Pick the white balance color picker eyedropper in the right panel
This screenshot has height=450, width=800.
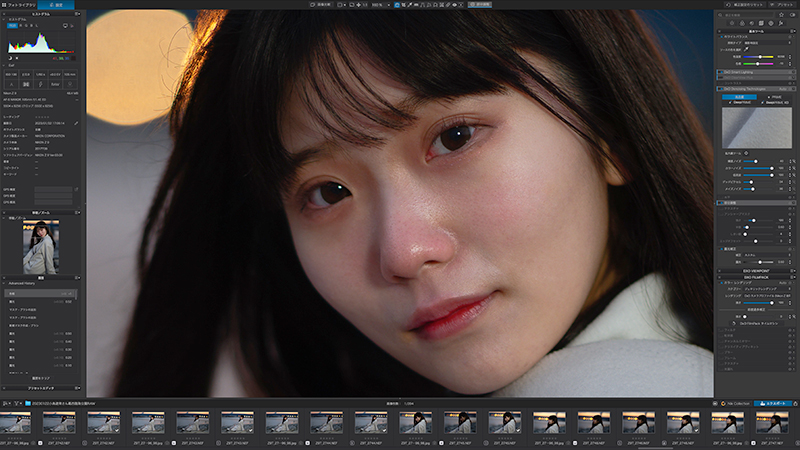click(746, 49)
